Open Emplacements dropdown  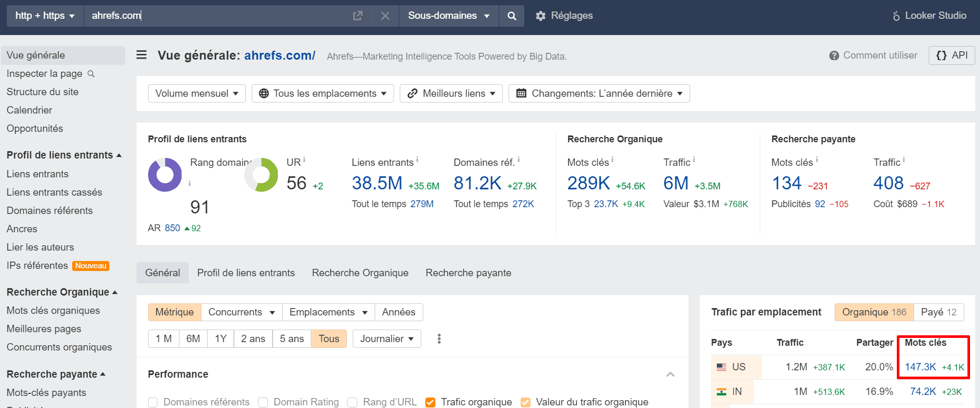(329, 312)
